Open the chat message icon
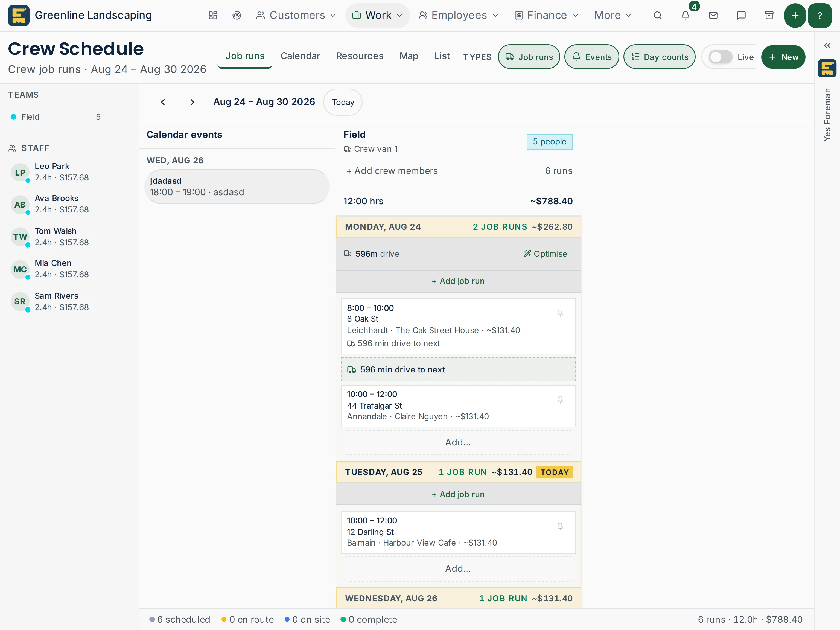This screenshot has height=630, width=840. click(741, 15)
